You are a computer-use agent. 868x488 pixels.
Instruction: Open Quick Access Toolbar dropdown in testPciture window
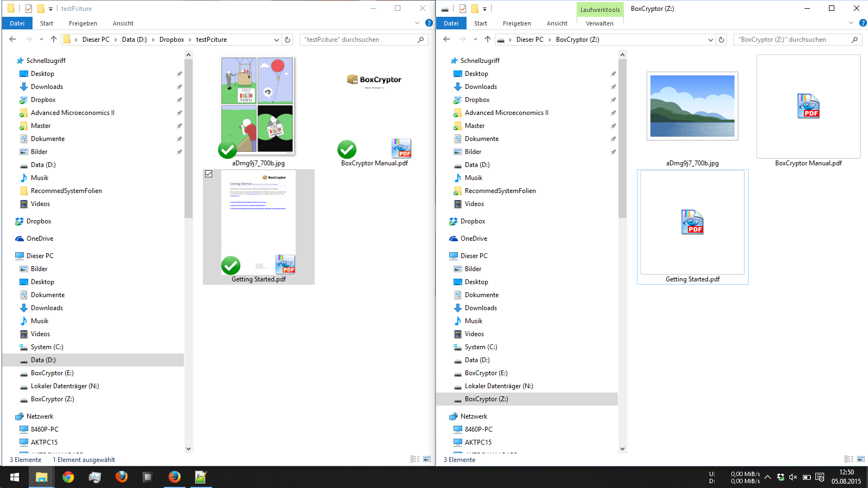[x=50, y=9]
